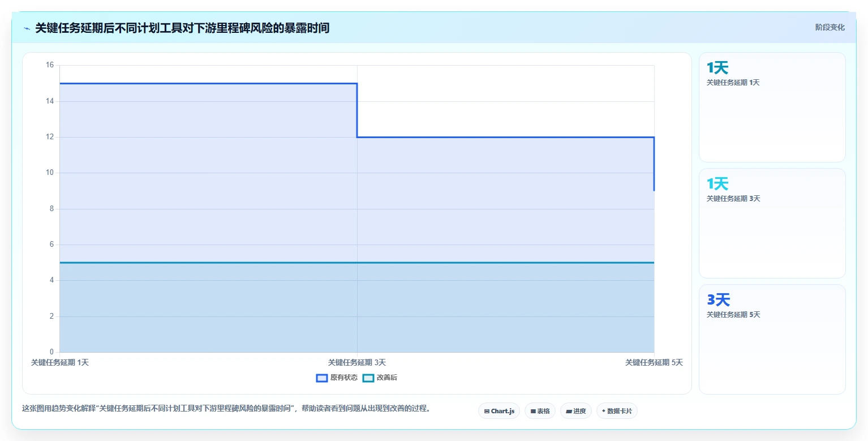Click the 数据卡片 tag chip

617,411
